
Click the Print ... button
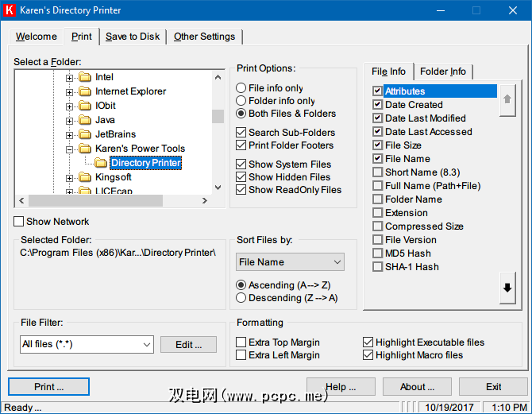(x=49, y=387)
